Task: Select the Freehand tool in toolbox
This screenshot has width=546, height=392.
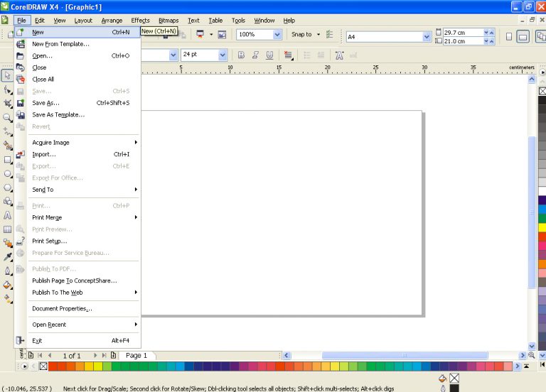Action: tap(7, 131)
